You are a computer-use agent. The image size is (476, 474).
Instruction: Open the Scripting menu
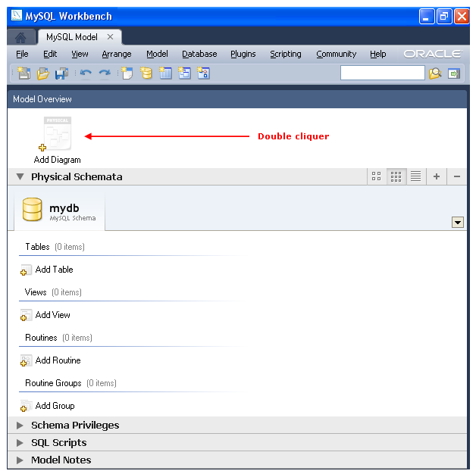(286, 54)
